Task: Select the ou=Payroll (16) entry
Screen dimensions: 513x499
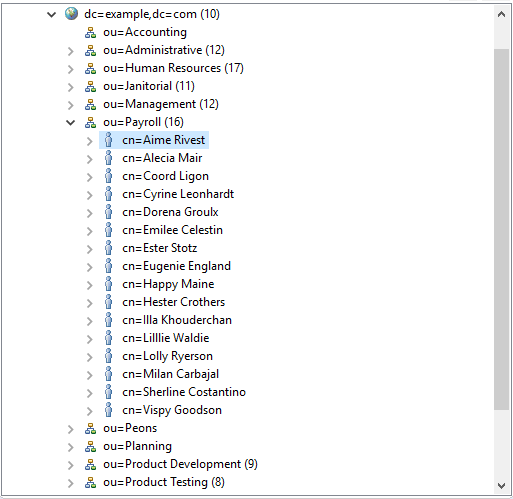Action: [144, 122]
